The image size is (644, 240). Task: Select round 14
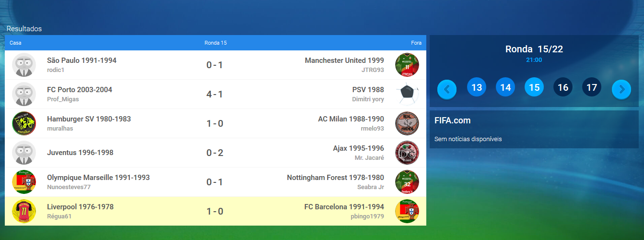[x=505, y=87]
